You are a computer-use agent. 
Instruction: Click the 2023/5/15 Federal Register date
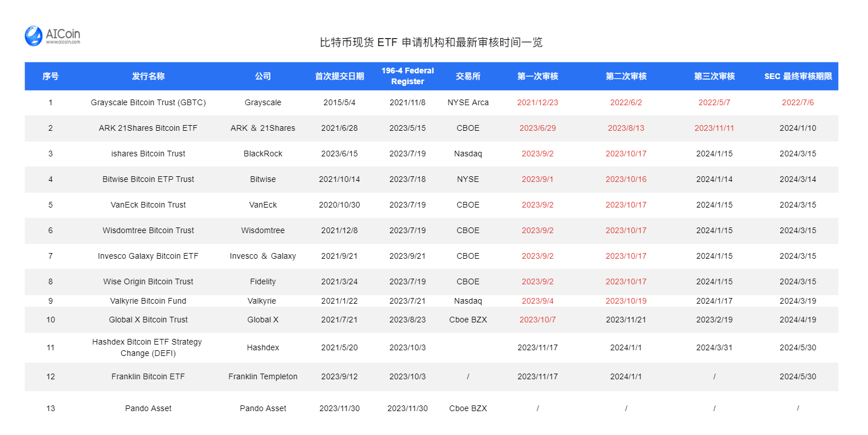click(x=408, y=128)
